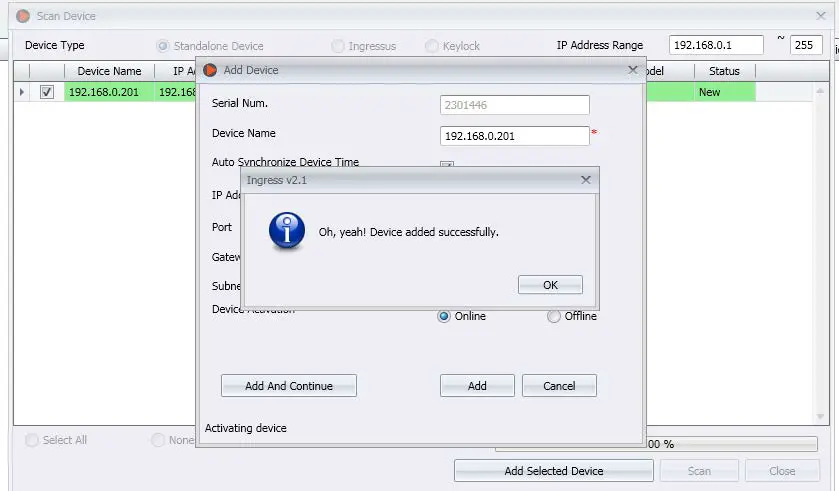This screenshot has width=839, height=491.
Task: Click the Device Name input field
Action: click(515, 136)
